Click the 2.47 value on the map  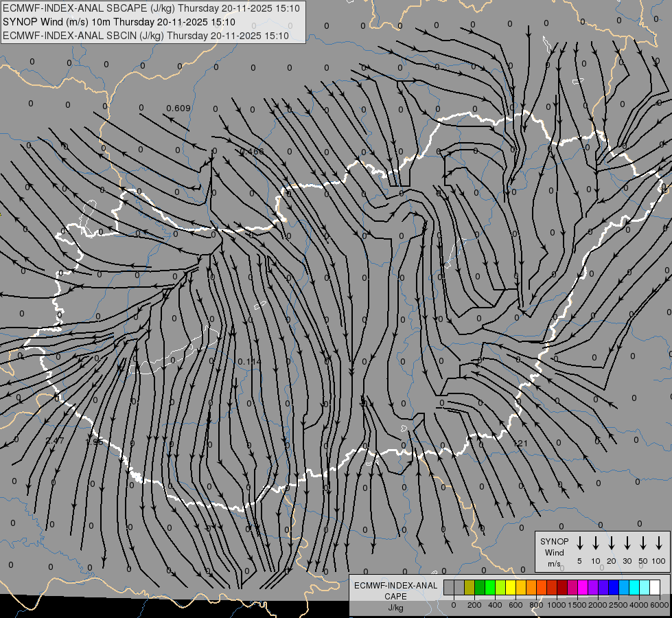tap(55, 440)
